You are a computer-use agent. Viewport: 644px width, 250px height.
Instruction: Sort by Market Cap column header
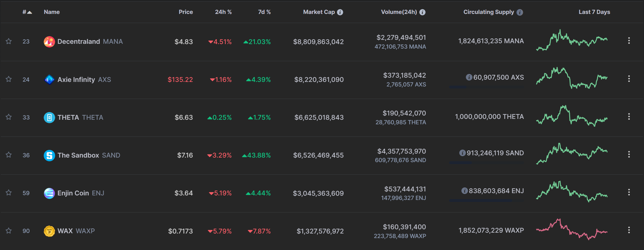319,12
